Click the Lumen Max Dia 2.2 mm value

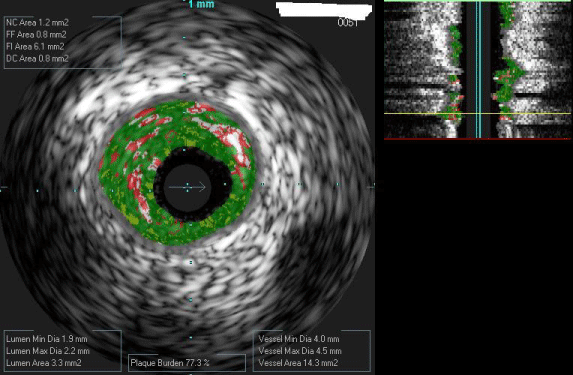coord(48,351)
